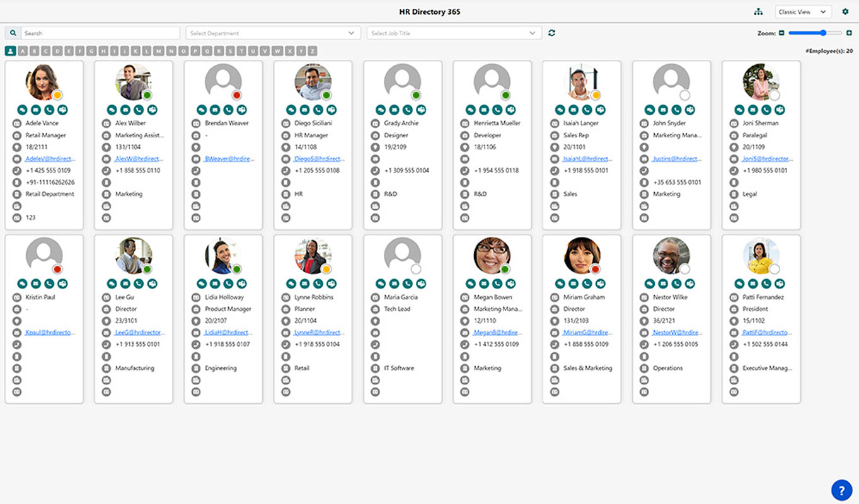
Task: Click the refresh filters icon
Action: click(x=552, y=33)
